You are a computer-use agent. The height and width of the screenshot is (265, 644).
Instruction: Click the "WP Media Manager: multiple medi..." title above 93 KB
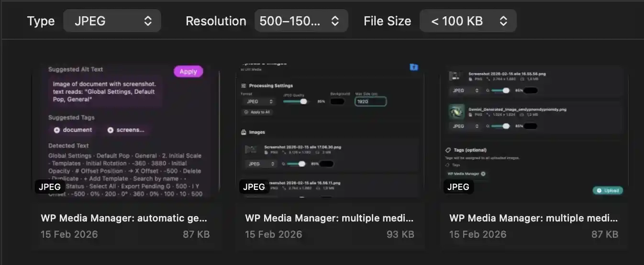pos(329,218)
